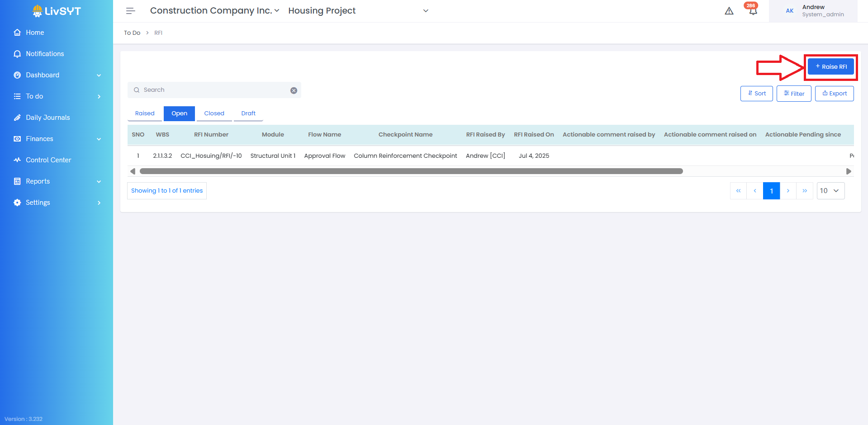Open the Construction Company Inc. dropdown

214,11
